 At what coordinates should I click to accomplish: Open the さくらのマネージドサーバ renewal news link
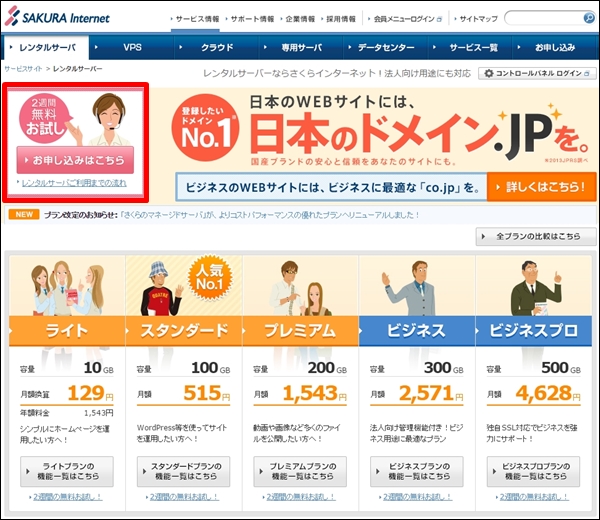point(269,215)
